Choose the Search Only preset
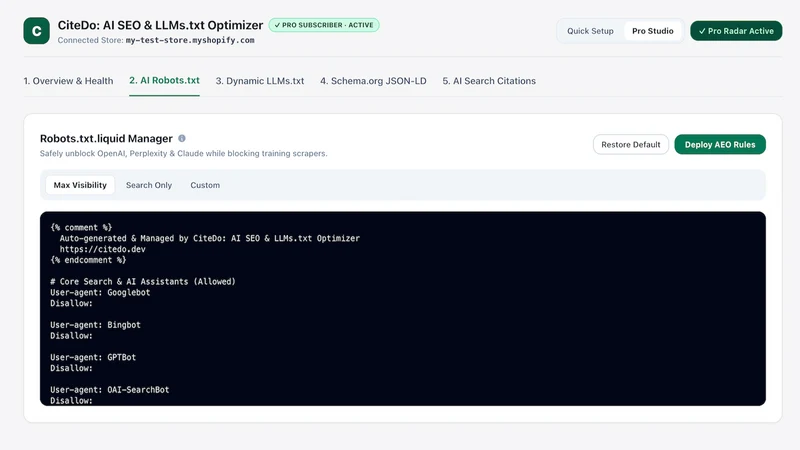Screen dimensions: 800x450 click(x=149, y=185)
